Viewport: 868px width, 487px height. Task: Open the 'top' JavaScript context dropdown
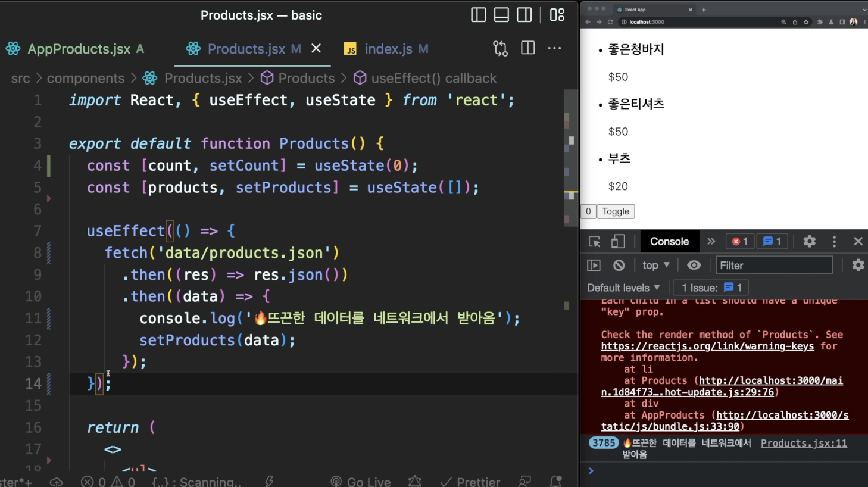pos(656,265)
